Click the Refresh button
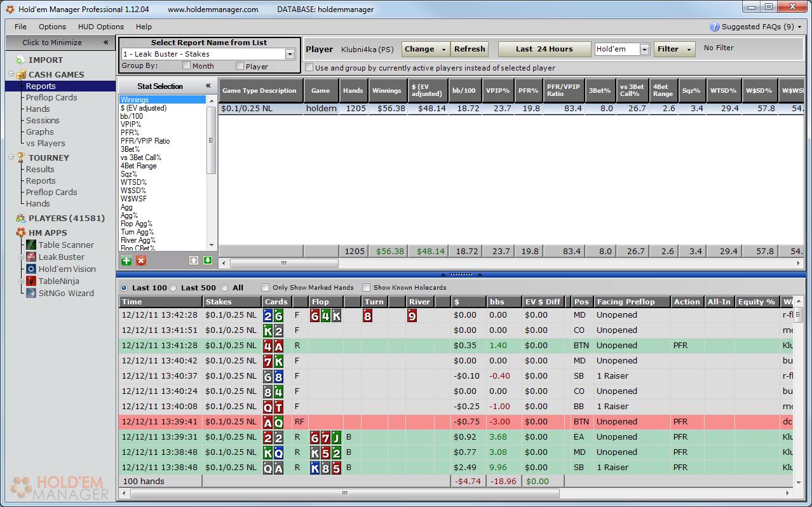 [x=470, y=49]
